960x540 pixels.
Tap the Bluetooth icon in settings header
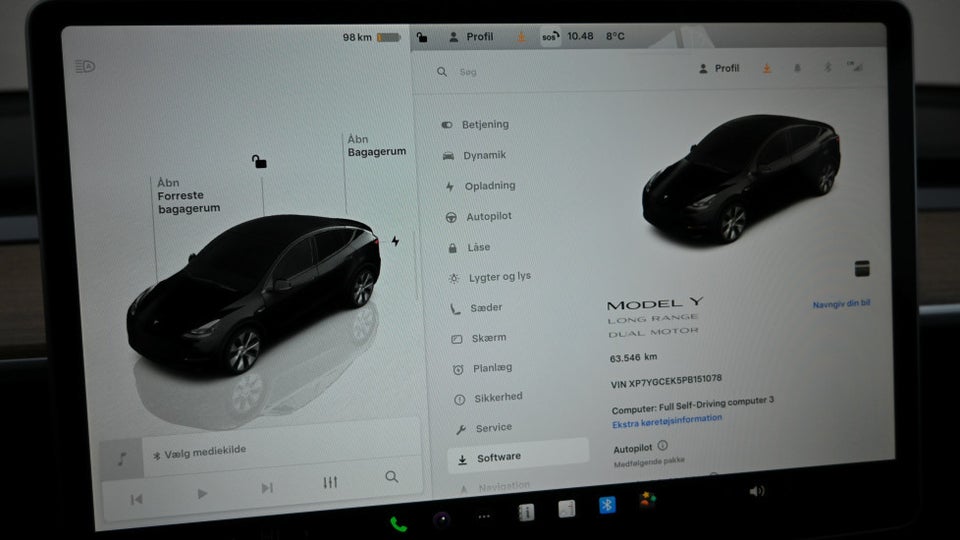827,67
